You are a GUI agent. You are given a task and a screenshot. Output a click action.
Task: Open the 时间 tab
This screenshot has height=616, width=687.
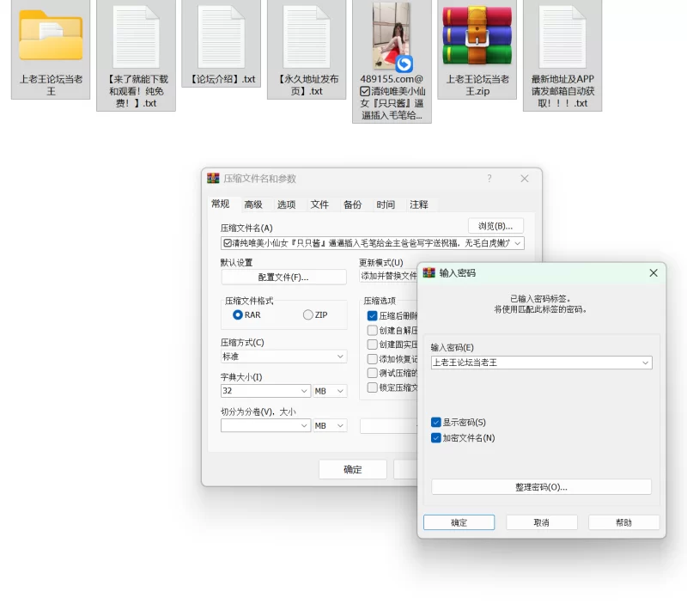[386, 204]
